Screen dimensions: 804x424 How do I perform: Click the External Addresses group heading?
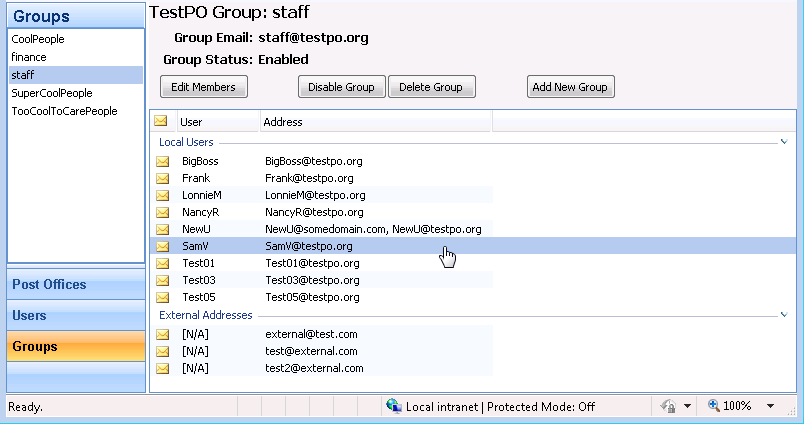pos(206,315)
